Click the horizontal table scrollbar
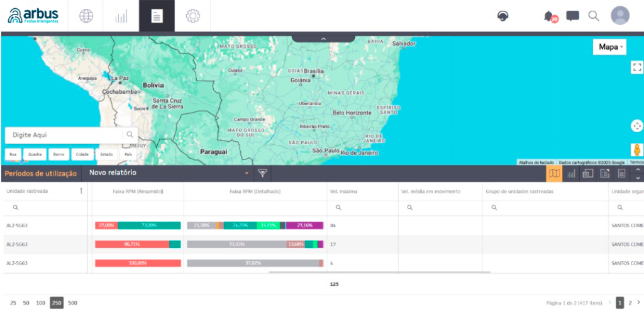This screenshot has width=644, height=313. 379,273
